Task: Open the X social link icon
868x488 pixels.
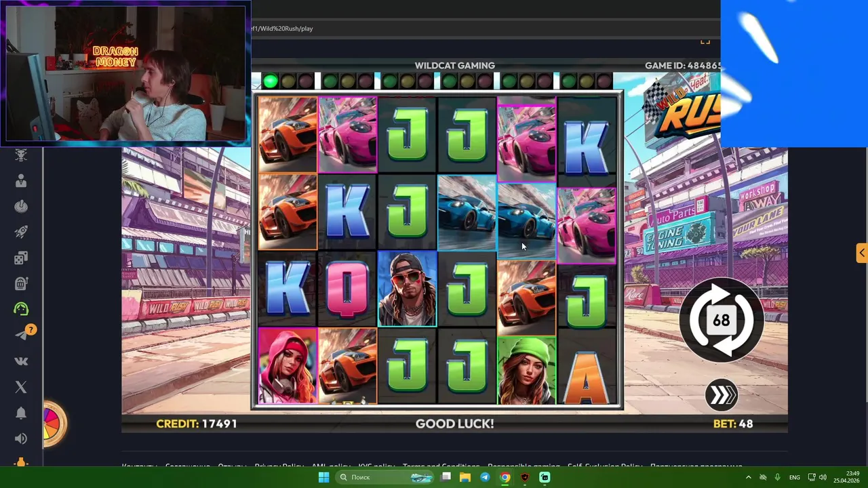Action: (x=21, y=386)
